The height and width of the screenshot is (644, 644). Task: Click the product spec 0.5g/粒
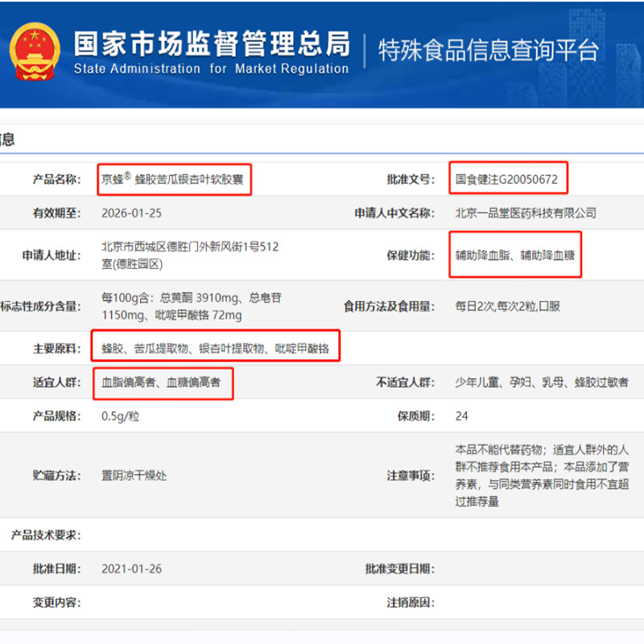[x=120, y=416]
